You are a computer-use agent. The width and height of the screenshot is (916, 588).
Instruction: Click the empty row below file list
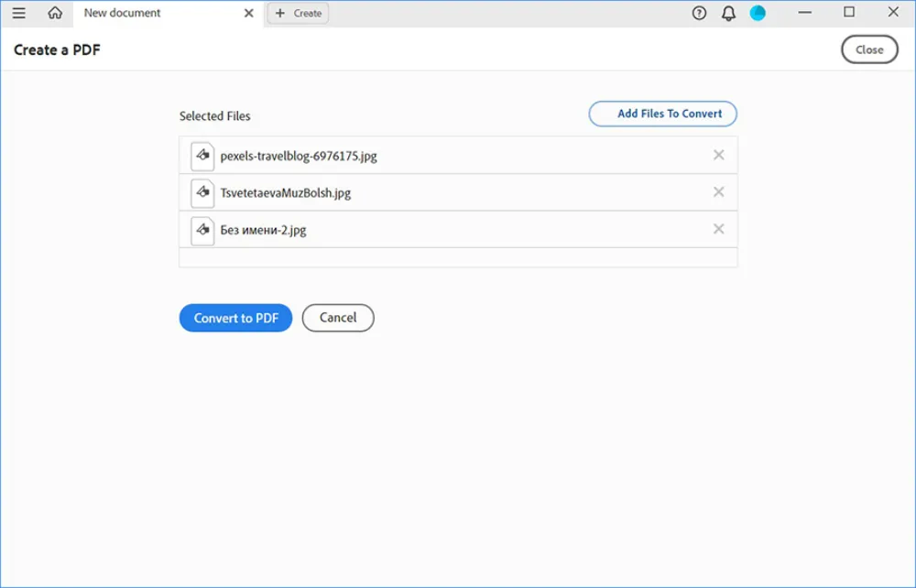tap(458, 257)
